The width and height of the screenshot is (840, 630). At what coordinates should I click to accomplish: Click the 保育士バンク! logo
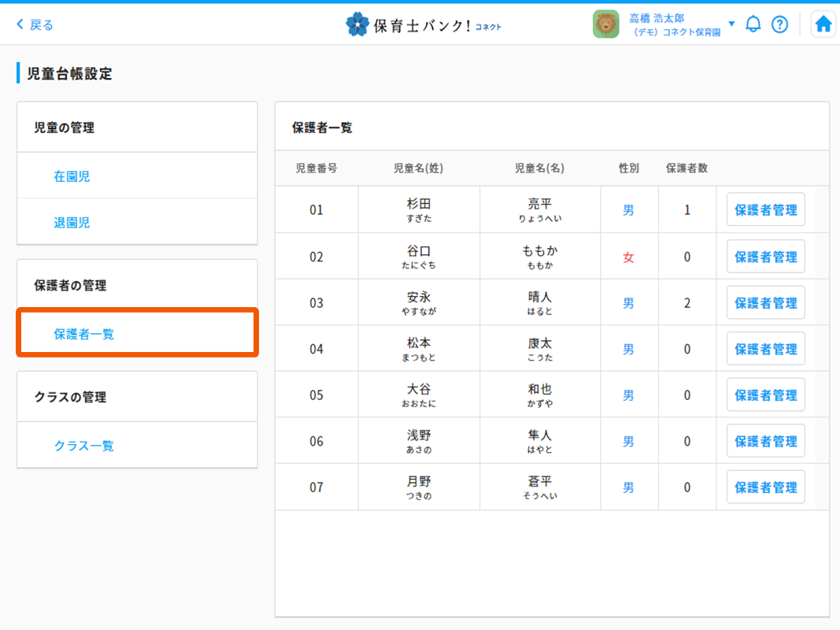(x=423, y=24)
